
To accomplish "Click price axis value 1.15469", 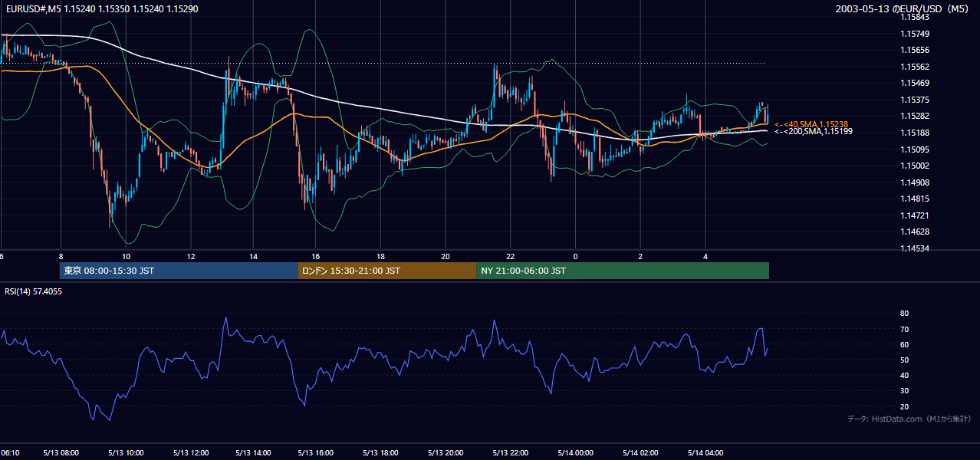I will click(x=914, y=83).
